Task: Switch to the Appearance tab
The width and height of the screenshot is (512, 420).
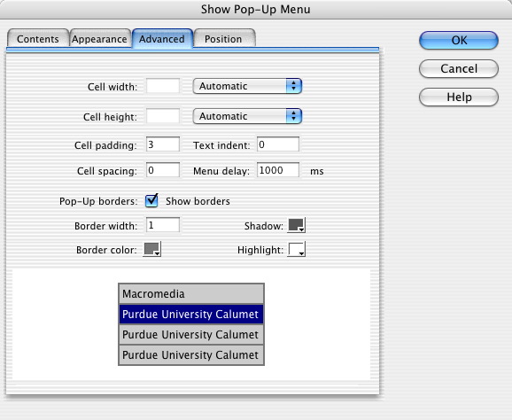Action: pos(99,39)
